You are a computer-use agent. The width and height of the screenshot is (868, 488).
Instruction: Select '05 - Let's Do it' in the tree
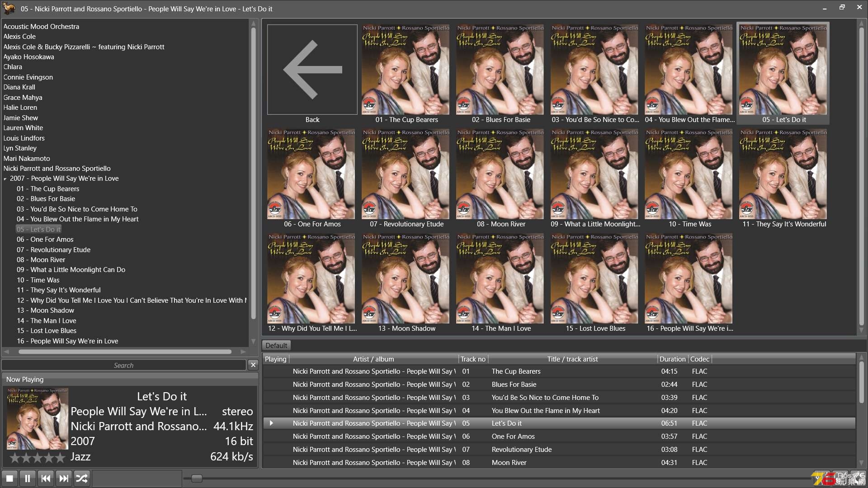click(38, 230)
